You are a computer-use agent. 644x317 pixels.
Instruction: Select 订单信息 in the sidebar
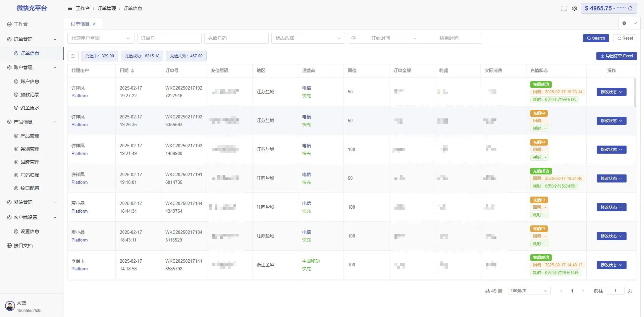click(30, 53)
